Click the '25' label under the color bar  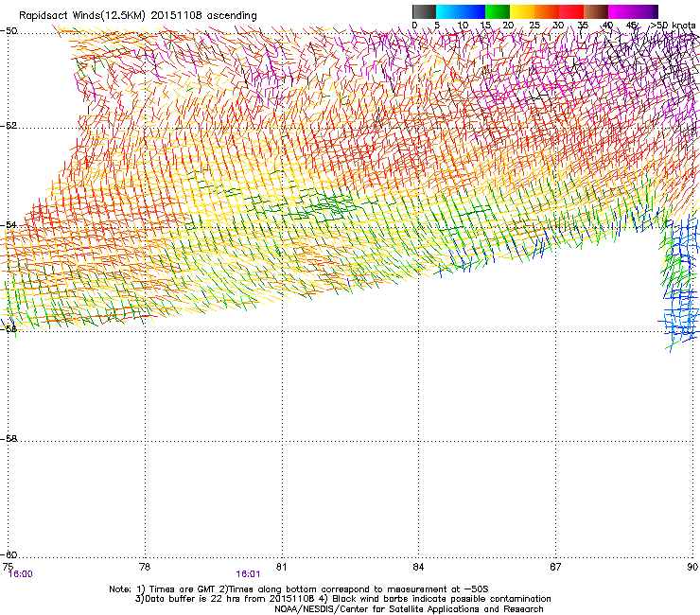click(534, 26)
